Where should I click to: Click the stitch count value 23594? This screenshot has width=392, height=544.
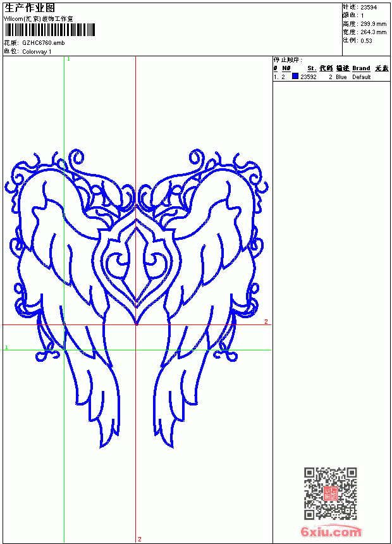click(369, 8)
